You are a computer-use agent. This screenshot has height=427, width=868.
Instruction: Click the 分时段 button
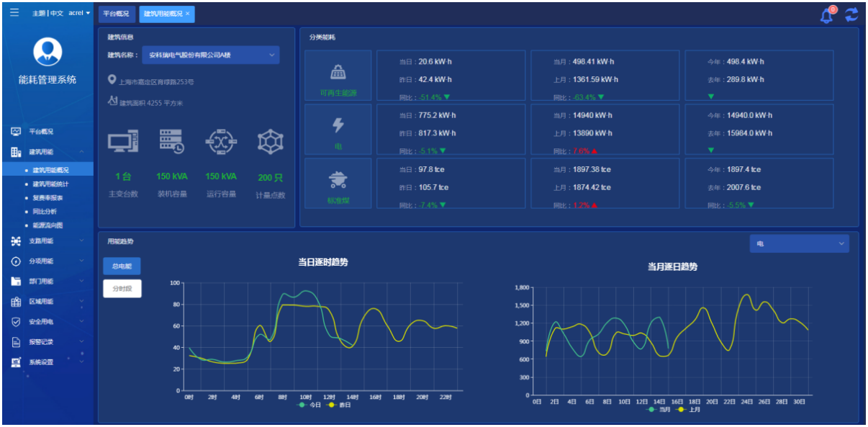[x=122, y=288]
